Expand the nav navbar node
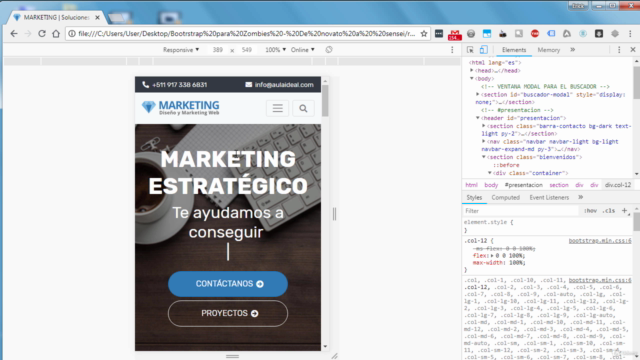This screenshot has height=360, width=640. [x=484, y=142]
